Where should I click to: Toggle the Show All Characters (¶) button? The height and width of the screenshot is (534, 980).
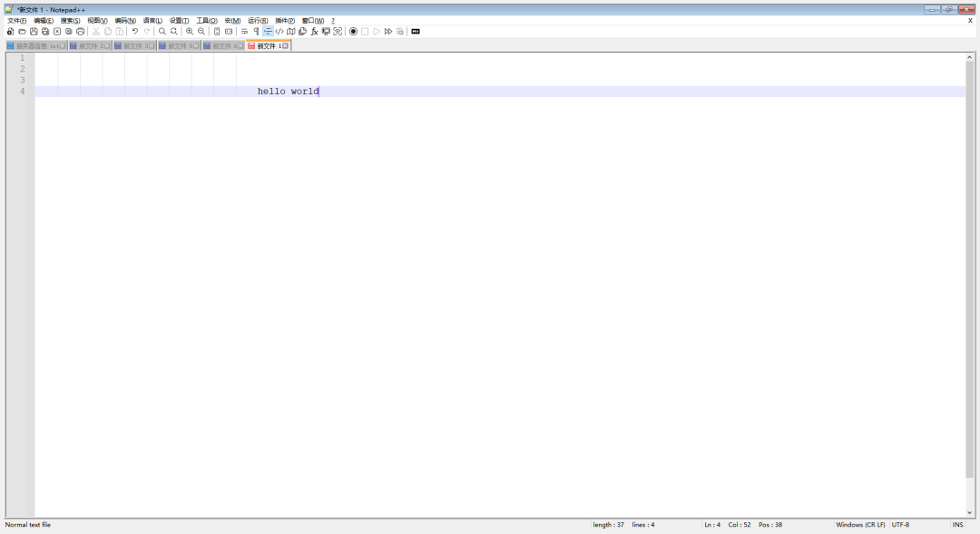(256, 32)
